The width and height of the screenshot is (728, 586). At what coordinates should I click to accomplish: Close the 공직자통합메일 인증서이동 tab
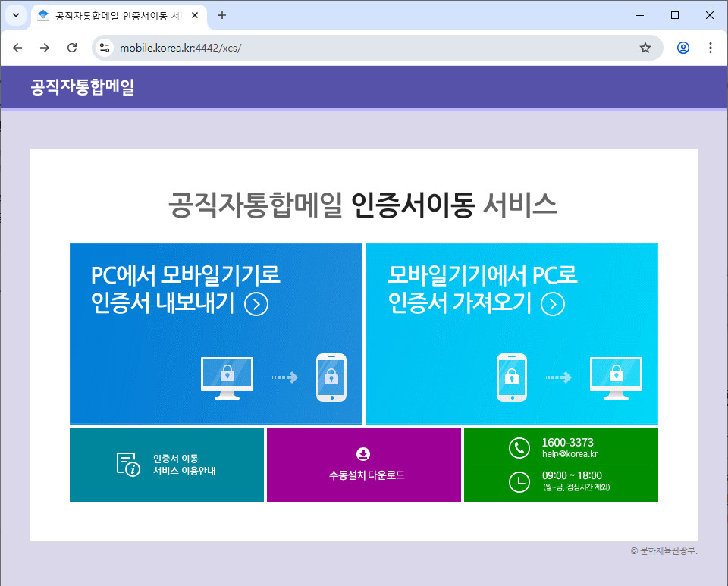(195, 15)
